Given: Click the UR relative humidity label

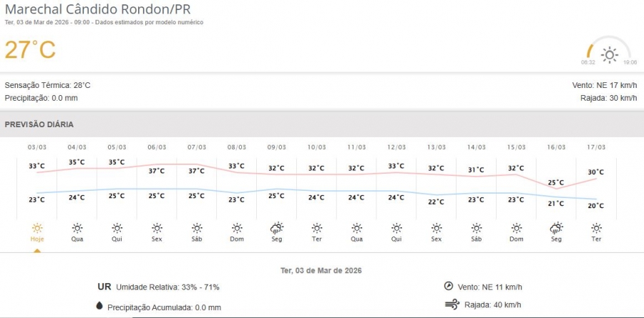Looking at the screenshot, I should [x=104, y=287].
